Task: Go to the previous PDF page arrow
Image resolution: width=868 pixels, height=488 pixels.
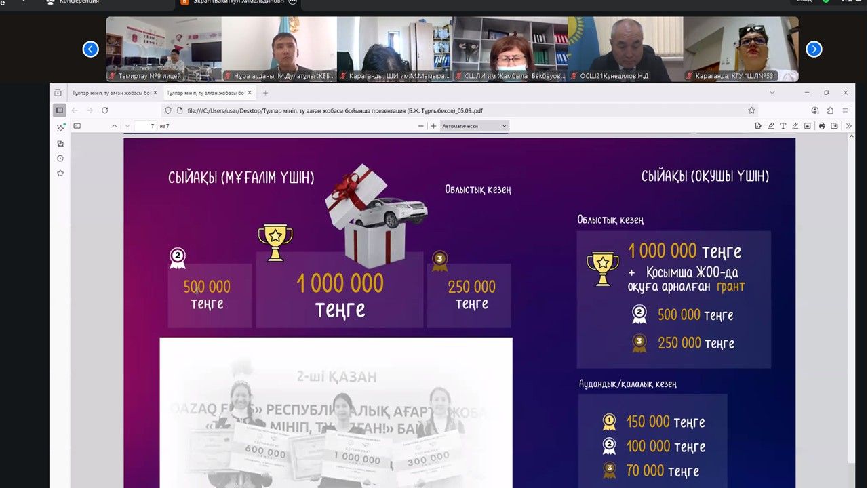Action: click(114, 126)
